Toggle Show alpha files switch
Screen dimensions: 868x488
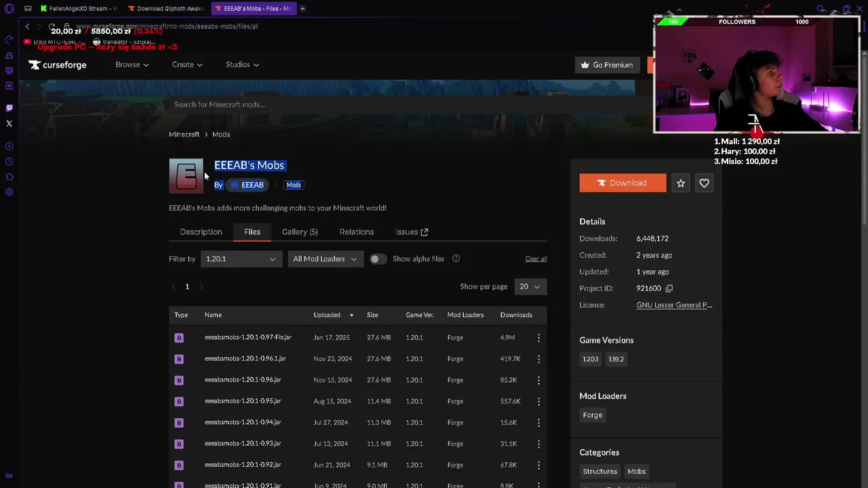tap(378, 259)
